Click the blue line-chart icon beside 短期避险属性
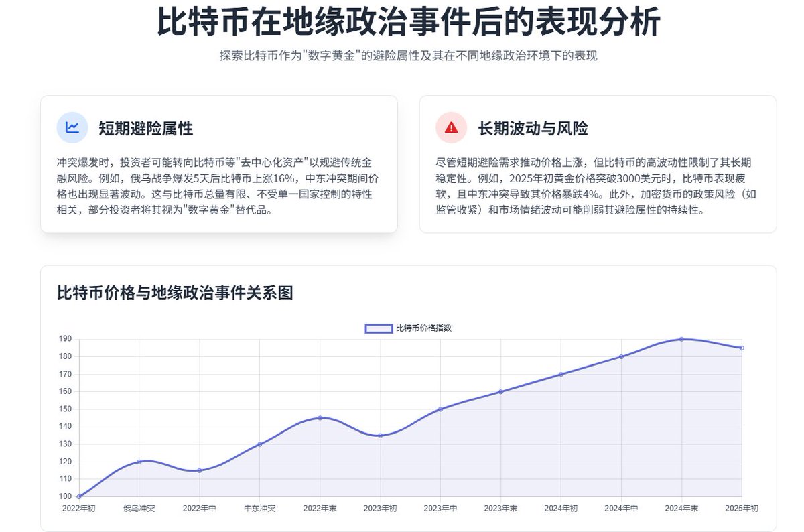This screenshot has width=804, height=532. (72, 127)
